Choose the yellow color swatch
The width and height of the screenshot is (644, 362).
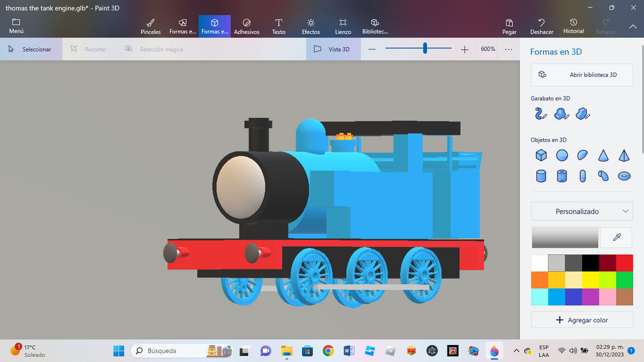tap(590, 280)
